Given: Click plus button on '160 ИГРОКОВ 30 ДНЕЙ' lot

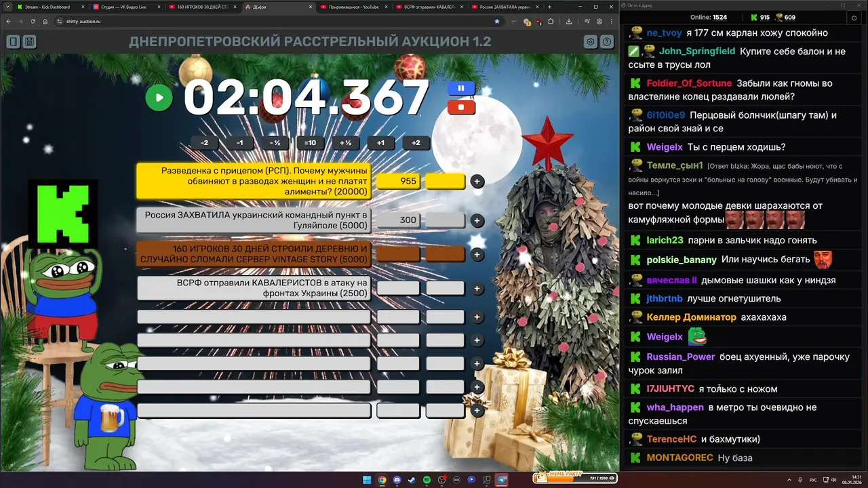Looking at the screenshot, I should point(477,254).
